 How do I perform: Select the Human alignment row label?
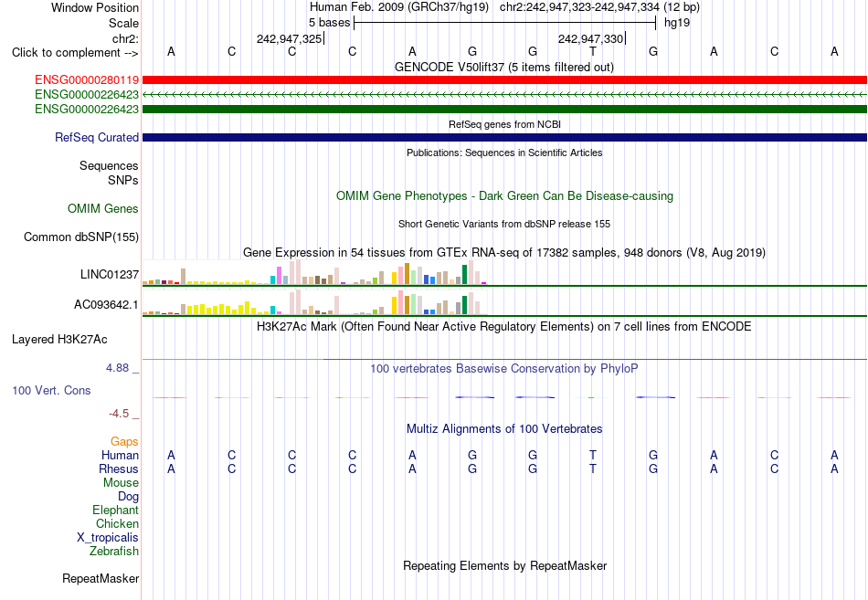point(120,455)
